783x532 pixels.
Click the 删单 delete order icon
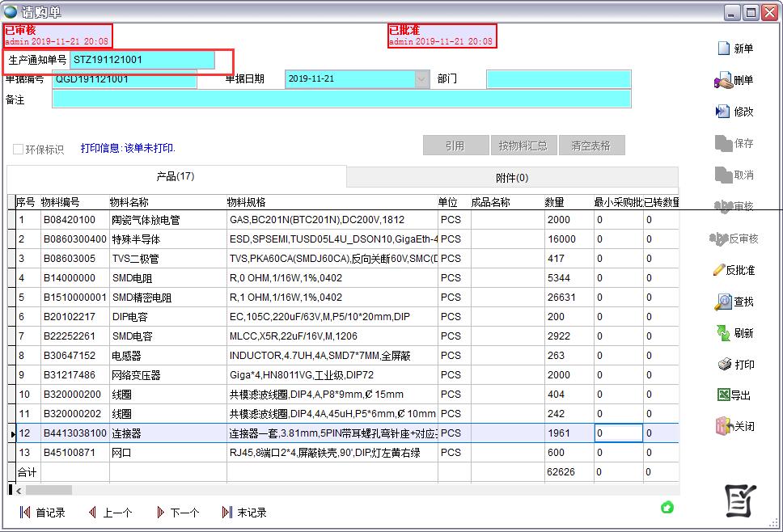(723, 81)
